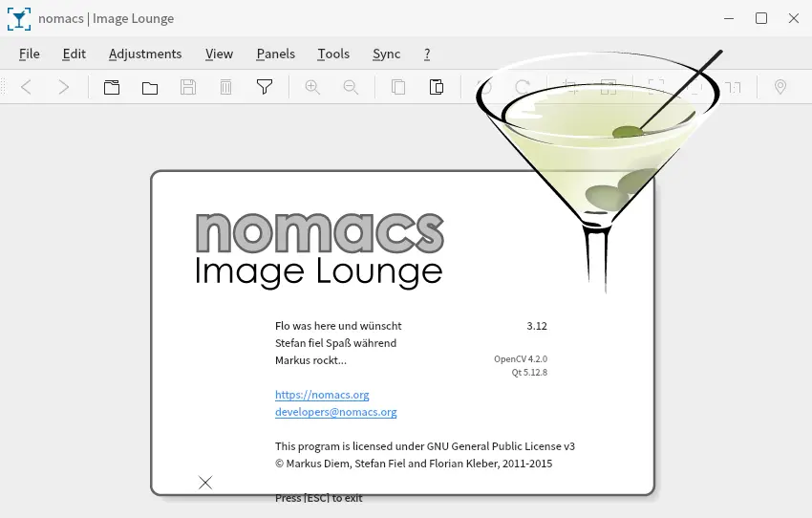Image resolution: width=812 pixels, height=518 pixels.
Task: Click the 'Press [ESC] to exit' text
Action: coord(318,498)
